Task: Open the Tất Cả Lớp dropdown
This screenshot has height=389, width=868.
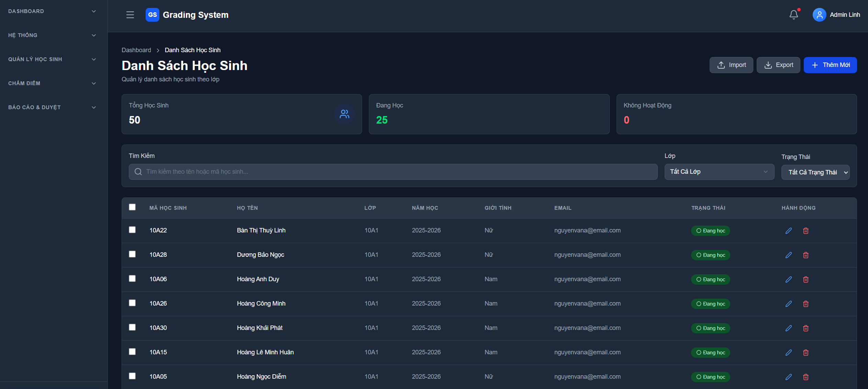Action: (719, 172)
